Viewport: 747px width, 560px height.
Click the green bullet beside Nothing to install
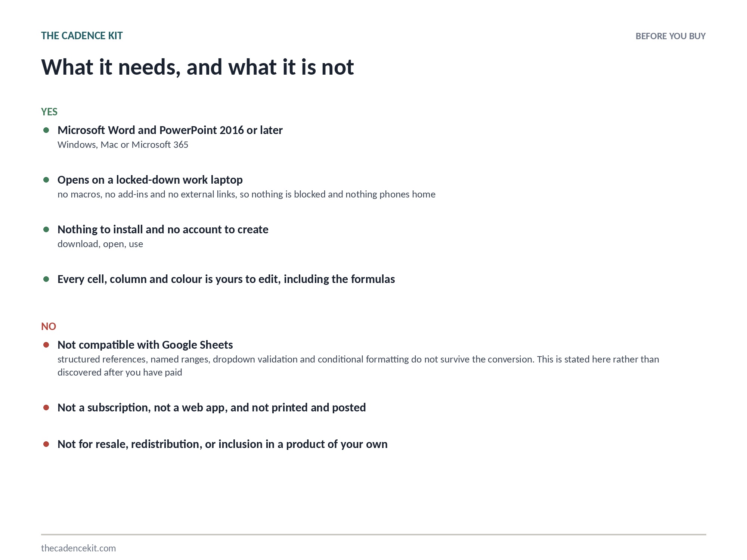click(46, 230)
